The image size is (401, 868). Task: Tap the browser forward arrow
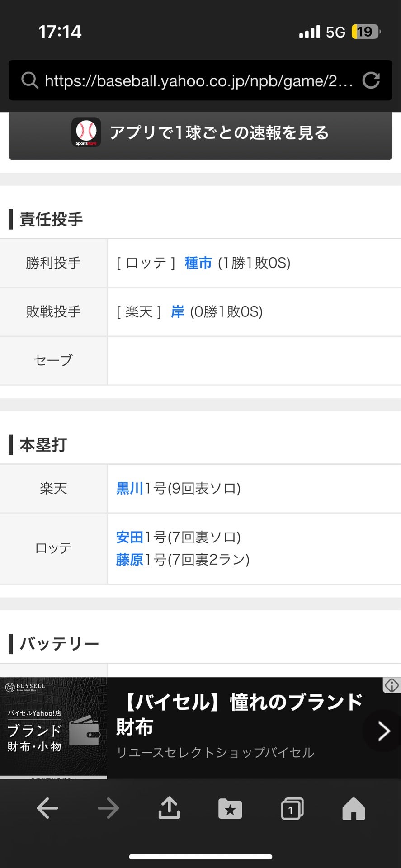pyautogui.click(x=109, y=808)
